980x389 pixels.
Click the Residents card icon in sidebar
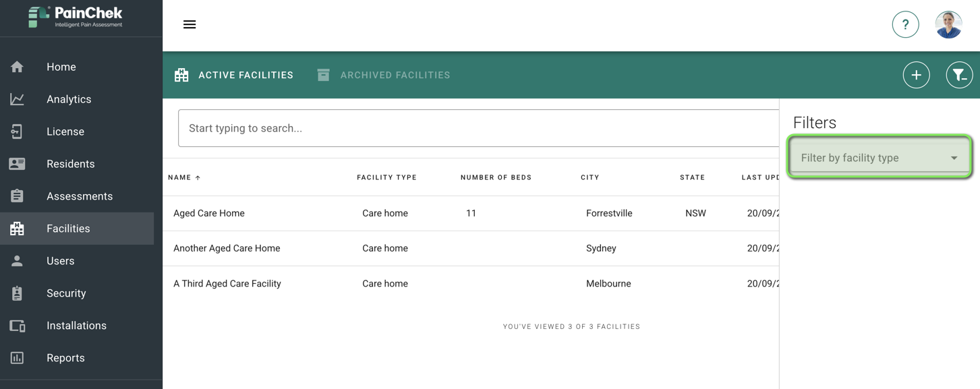[x=18, y=164]
